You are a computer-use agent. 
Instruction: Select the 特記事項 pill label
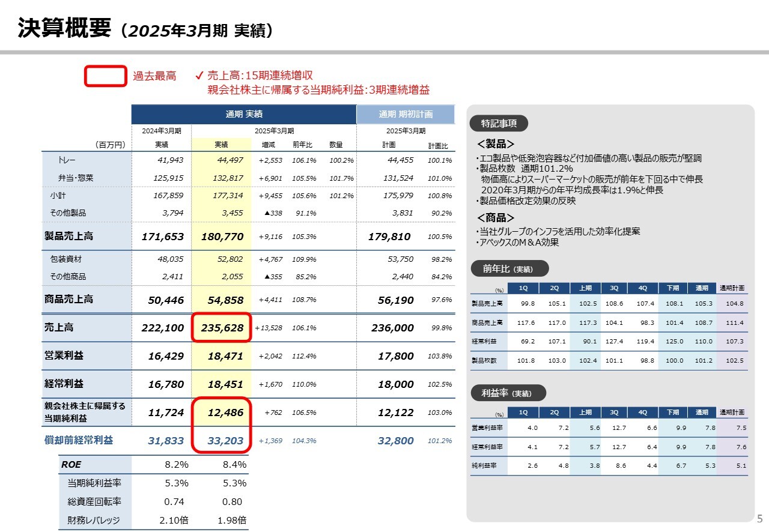click(x=497, y=124)
